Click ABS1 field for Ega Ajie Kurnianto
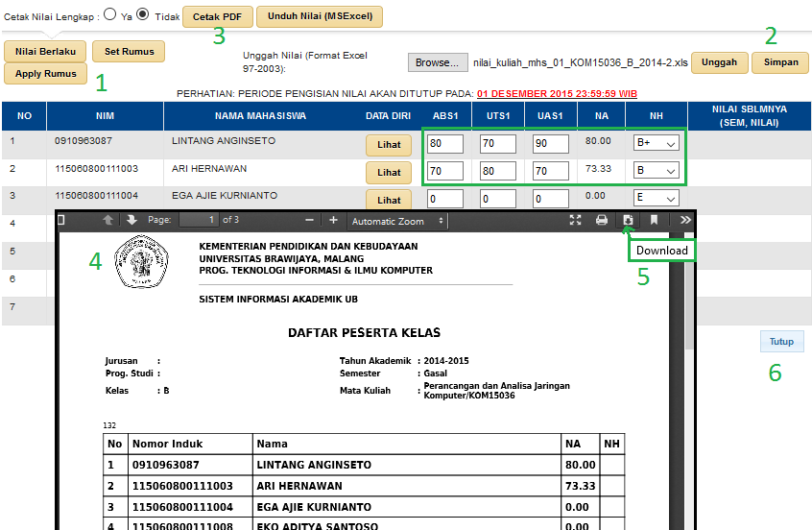Screen dimensions: 812x530 point(444,199)
